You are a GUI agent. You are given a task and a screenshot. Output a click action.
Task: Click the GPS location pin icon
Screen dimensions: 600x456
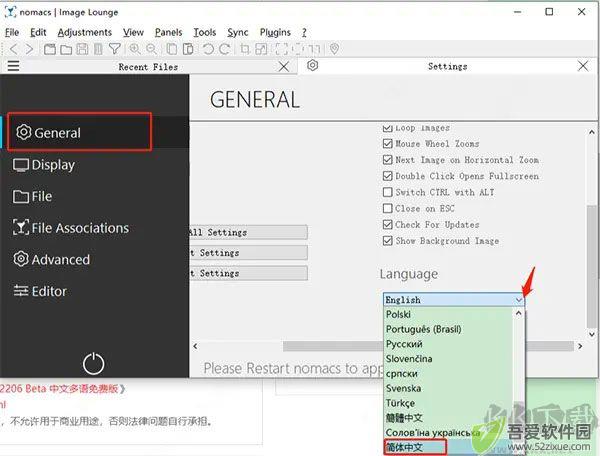point(334,49)
